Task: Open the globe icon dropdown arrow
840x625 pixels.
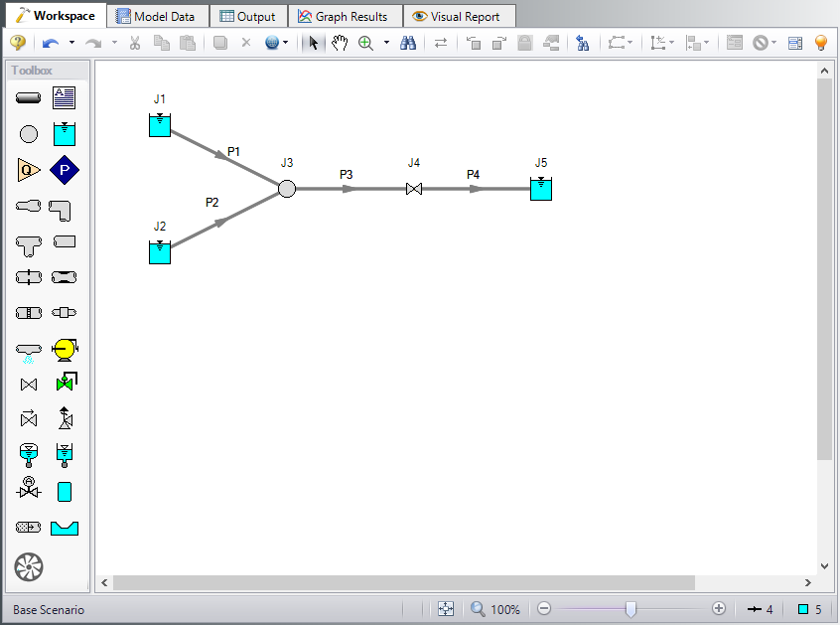Action: click(286, 43)
